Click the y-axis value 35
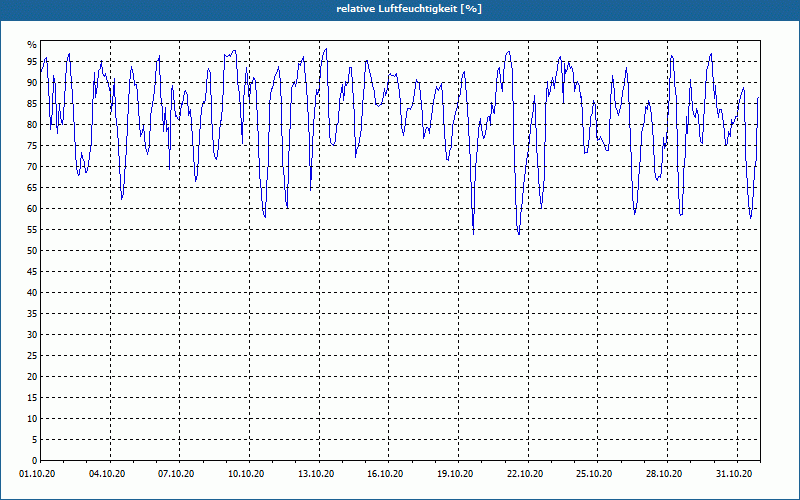The width and height of the screenshot is (800, 500). tap(32, 314)
